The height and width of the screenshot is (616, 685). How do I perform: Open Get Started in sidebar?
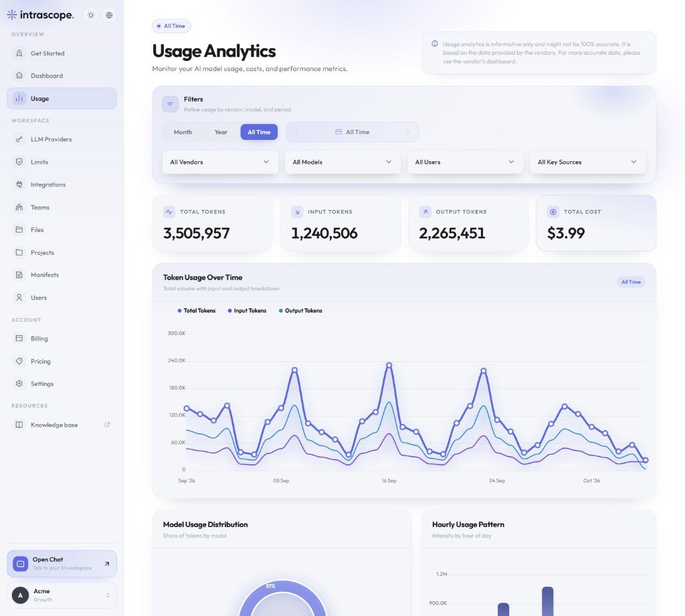62,54
